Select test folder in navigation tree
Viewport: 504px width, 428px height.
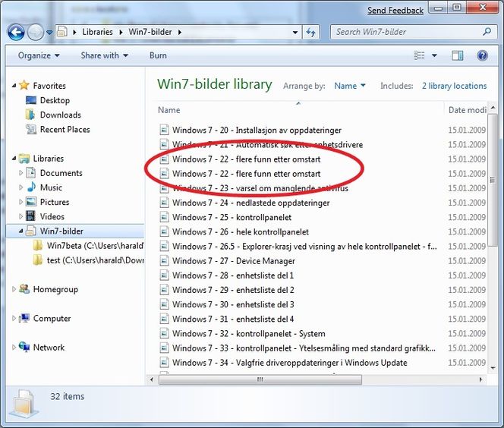88,260
